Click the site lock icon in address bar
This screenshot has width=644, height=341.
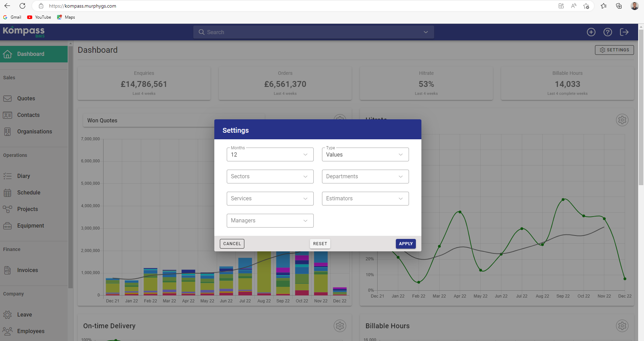click(x=41, y=6)
